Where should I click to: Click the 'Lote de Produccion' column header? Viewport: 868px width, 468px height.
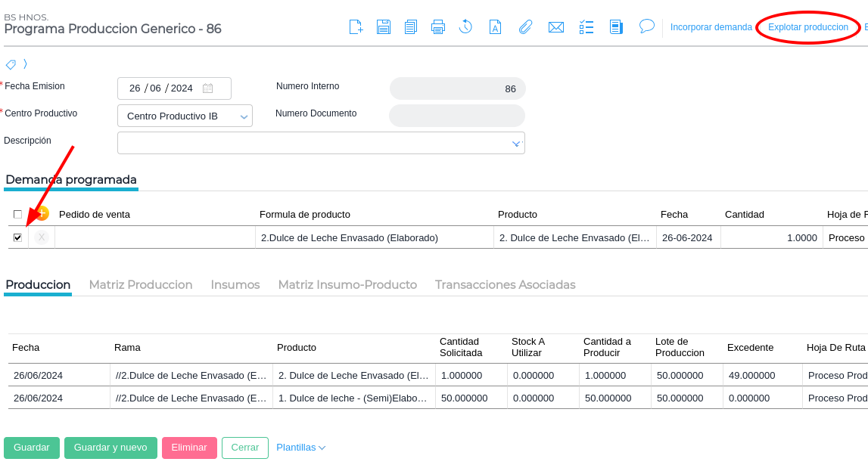tap(680, 347)
